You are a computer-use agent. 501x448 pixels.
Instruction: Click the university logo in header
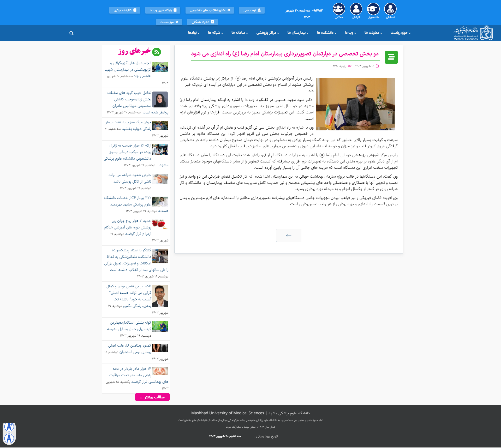473,33
